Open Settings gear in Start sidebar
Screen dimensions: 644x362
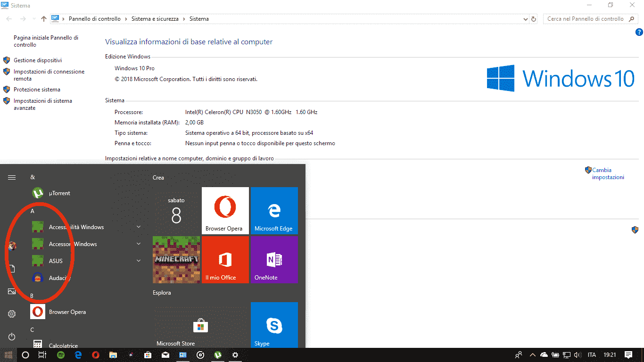coord(12,314)
